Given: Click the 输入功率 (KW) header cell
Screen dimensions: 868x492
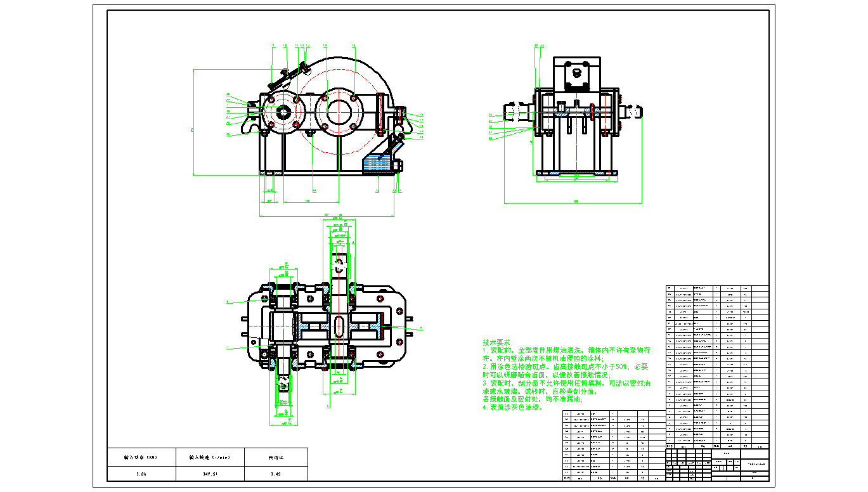Looking at the screenshot, I should (x=140, y=457).
